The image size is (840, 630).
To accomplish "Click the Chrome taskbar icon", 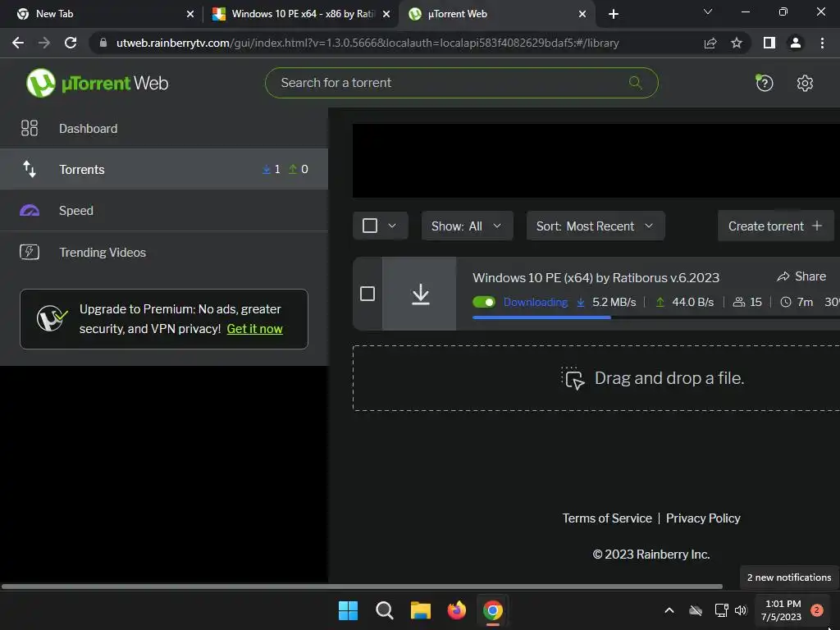I will [493, 610].
